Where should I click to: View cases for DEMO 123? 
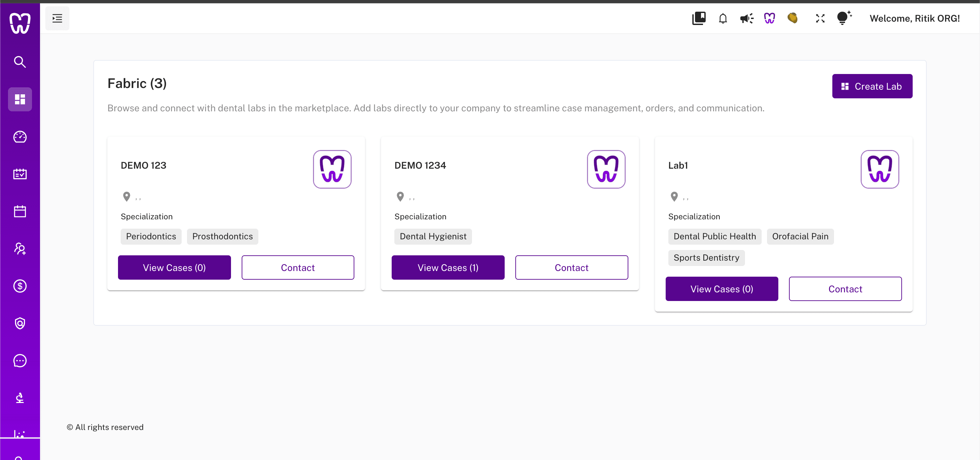174,267
